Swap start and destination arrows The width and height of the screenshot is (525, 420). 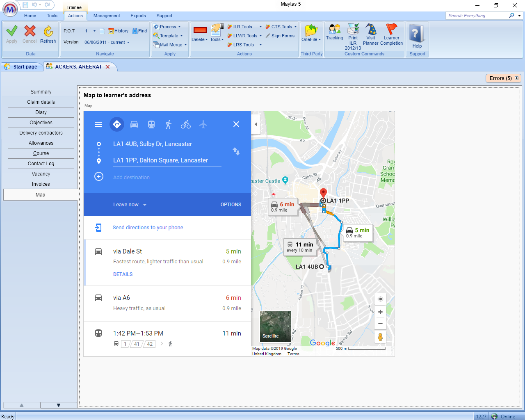click(x=236, y=151)
